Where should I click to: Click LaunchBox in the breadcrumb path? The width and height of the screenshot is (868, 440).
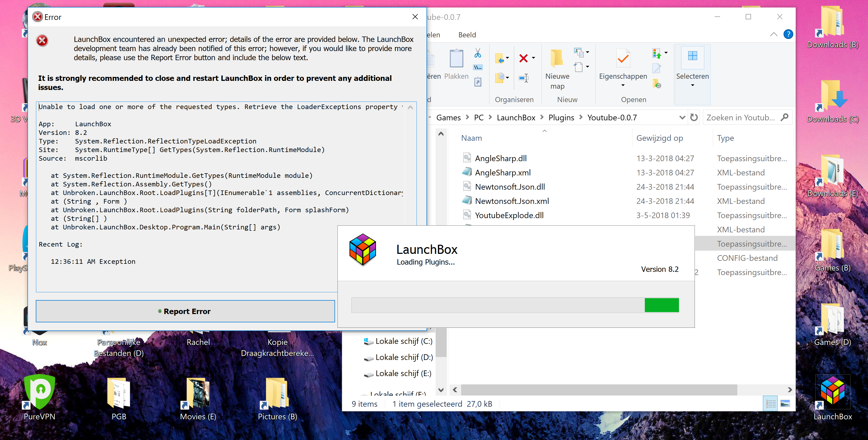516,117
